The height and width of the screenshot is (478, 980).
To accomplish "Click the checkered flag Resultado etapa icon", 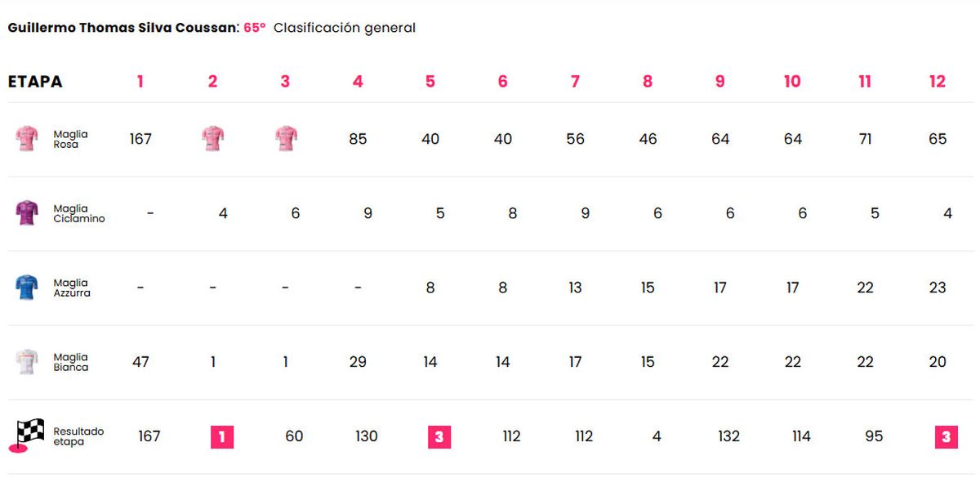I will click(30, 436).
